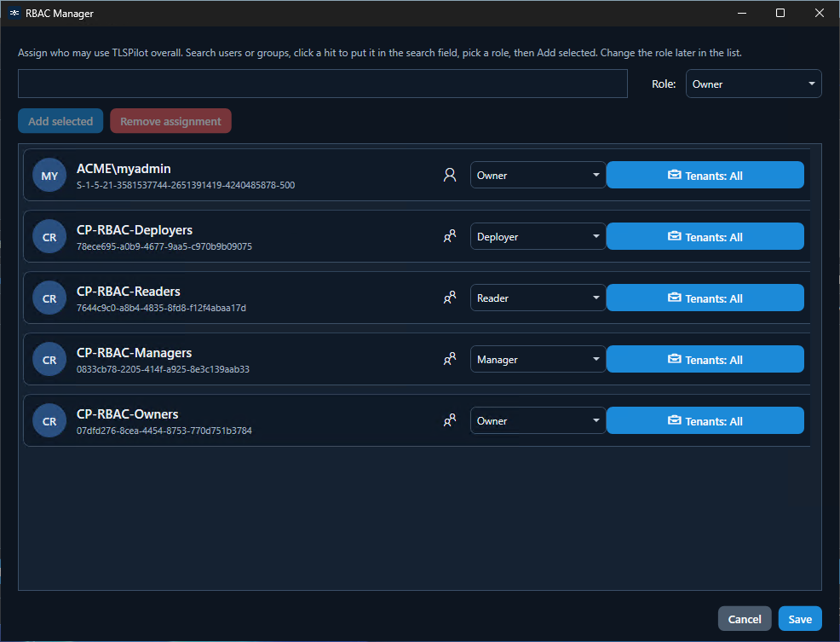Click the CR avatar for CP-RBAC-Owners
The image size is (840, 642).
(x=49, y=421)
